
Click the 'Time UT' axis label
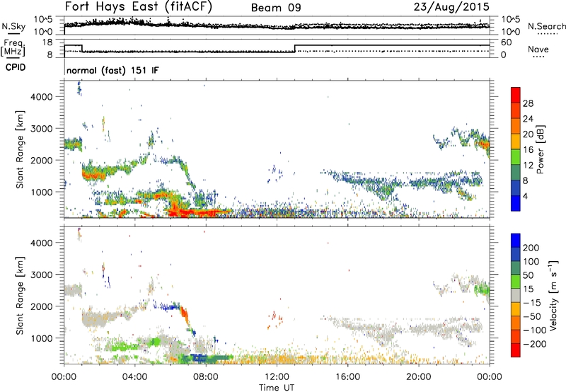277,388
